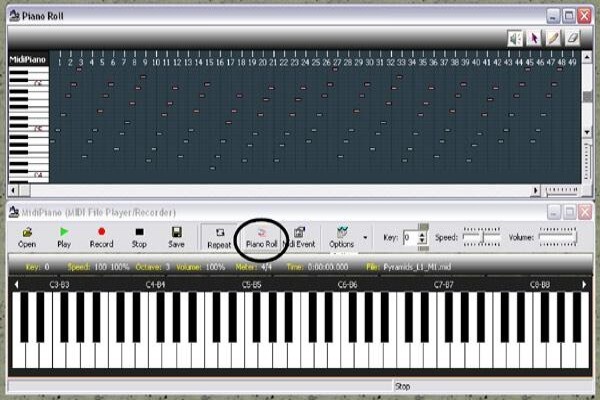Click the Time 0:00:00.000 display

(x=317, y=267)
